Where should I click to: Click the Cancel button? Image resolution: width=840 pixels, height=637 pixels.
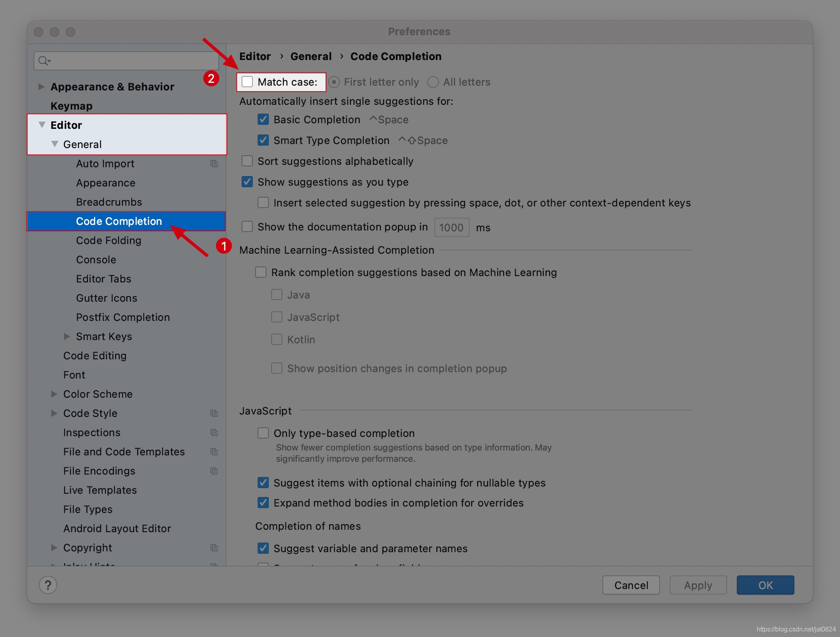(x=631, y=585)
